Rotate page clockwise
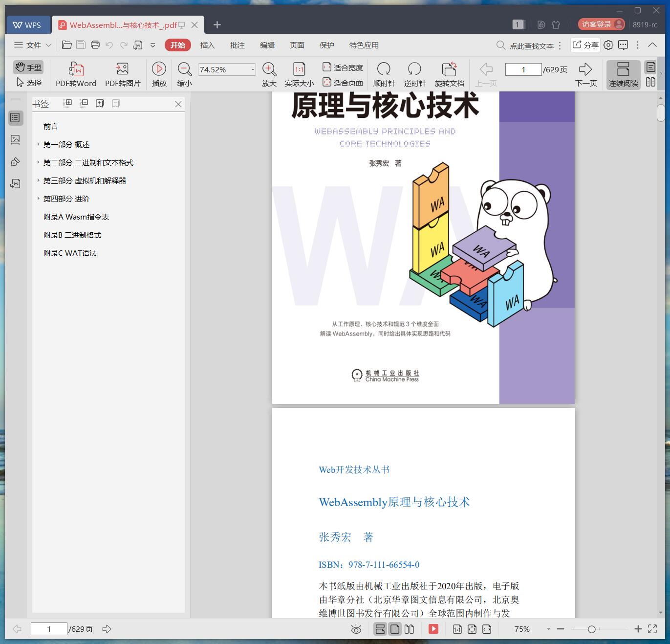 coord(384,75)
